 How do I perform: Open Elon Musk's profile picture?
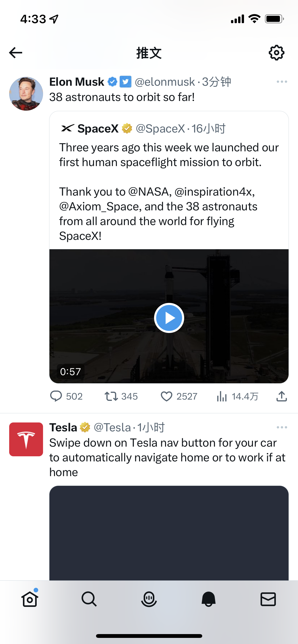[x=26, y=94]
